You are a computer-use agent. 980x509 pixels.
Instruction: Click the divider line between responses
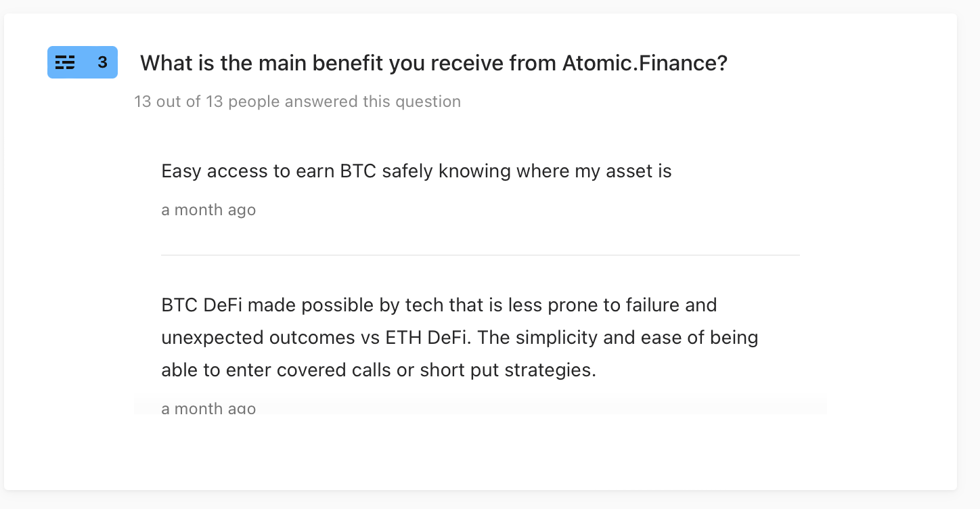pos(481,255)
